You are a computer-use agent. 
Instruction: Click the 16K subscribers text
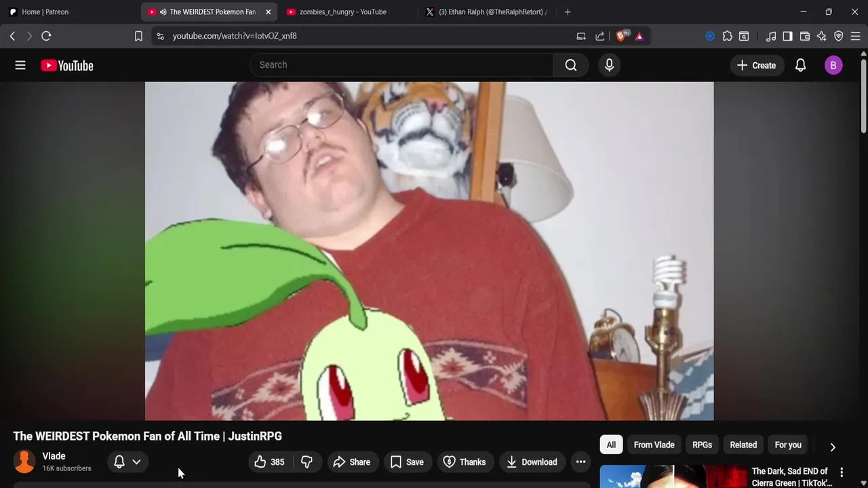[x=66, y=468]
